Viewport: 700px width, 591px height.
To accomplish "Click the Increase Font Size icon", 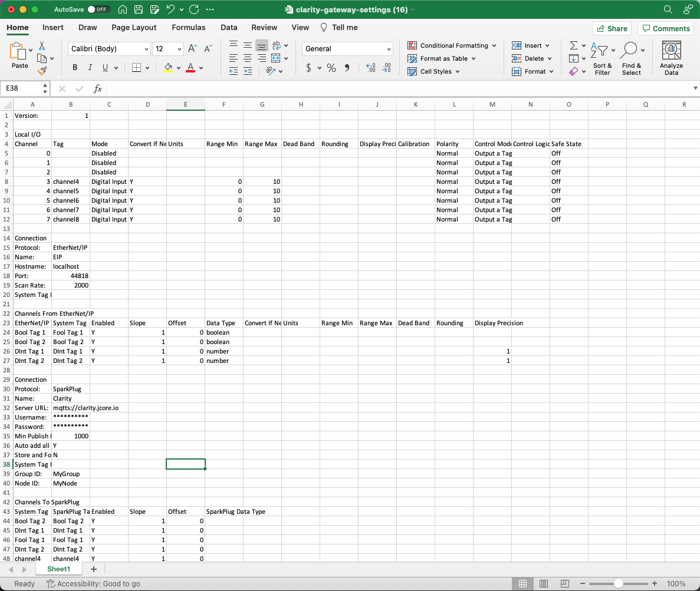I will [192, 49].
